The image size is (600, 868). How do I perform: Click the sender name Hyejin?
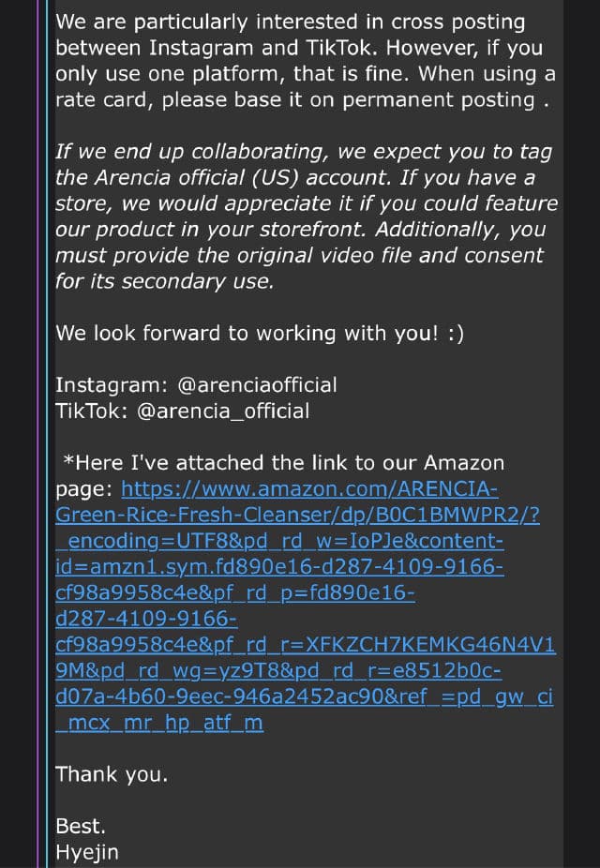point(87,852)
